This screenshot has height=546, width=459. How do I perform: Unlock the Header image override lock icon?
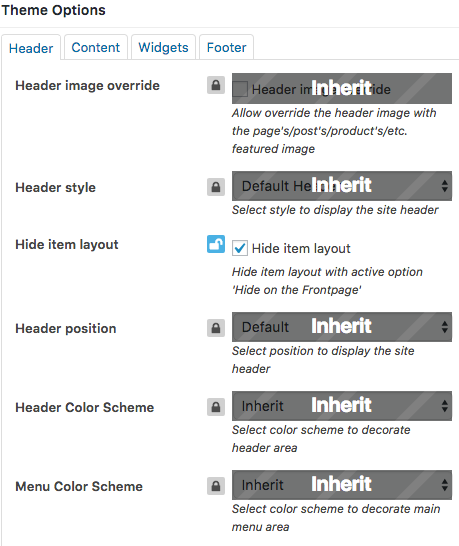(x=216, y=85)
